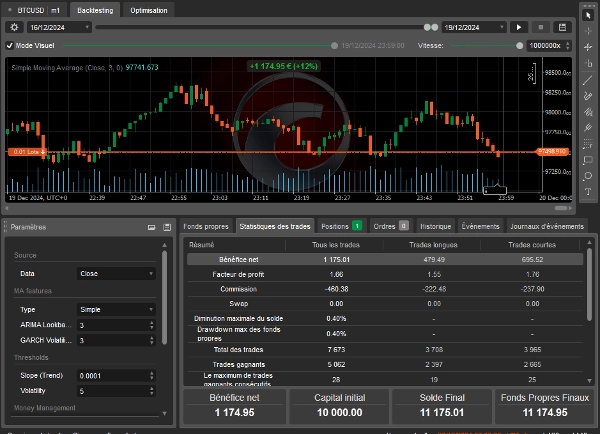Open the Data source Close dropdown
This screenshot has width=600, height=434.
point(116,273)
